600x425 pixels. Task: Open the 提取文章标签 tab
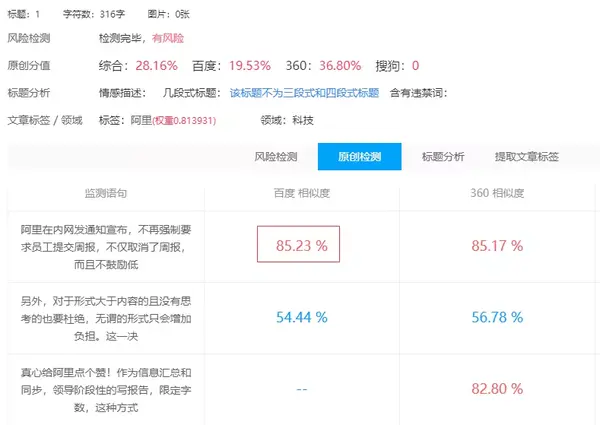527,156
